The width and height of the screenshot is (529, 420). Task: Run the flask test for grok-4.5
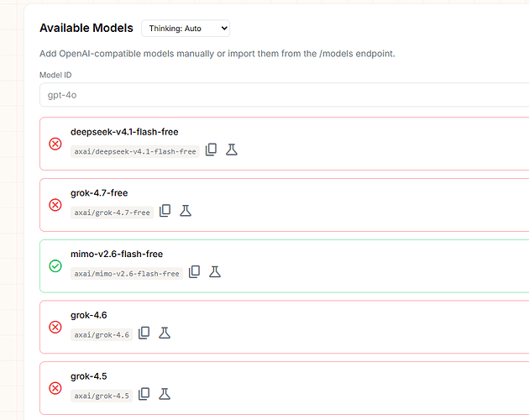click(165, 394)
